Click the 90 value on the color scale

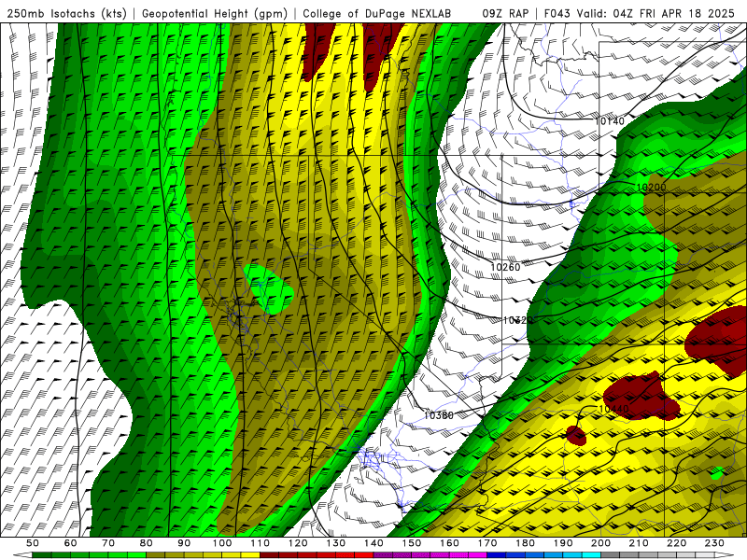(x=184, y=543)
